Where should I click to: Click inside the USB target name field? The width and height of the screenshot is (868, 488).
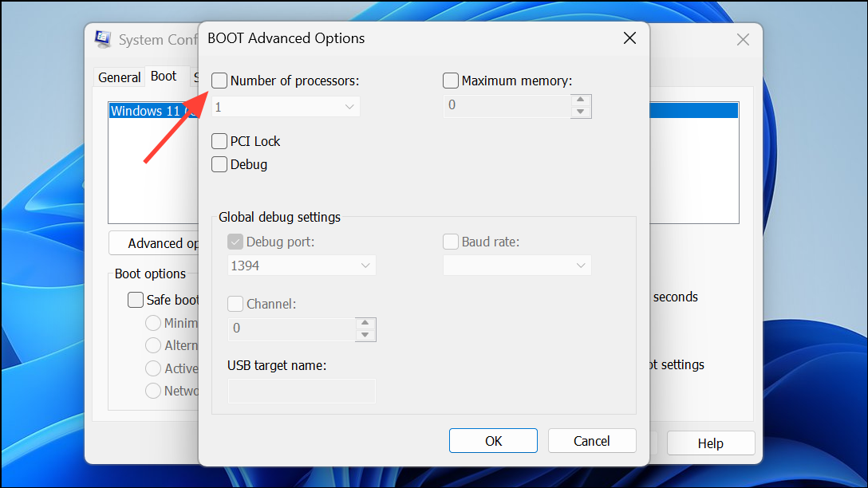tap(301, 391)
